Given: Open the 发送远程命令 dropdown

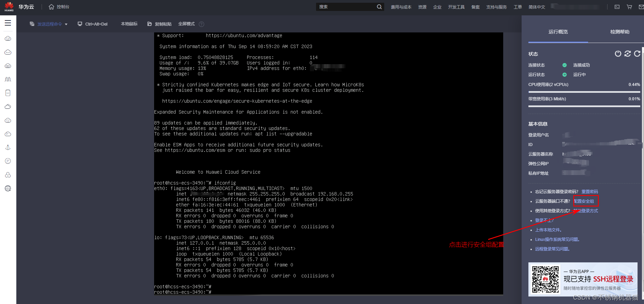Looking at the screenshot, I should click(x=49, y=24).
